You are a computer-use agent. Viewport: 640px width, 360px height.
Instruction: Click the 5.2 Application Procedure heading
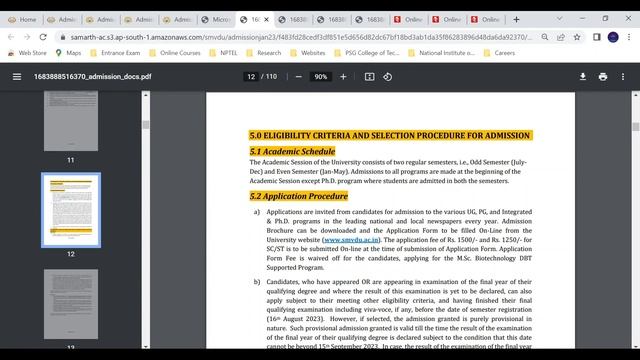click(299, 196)
